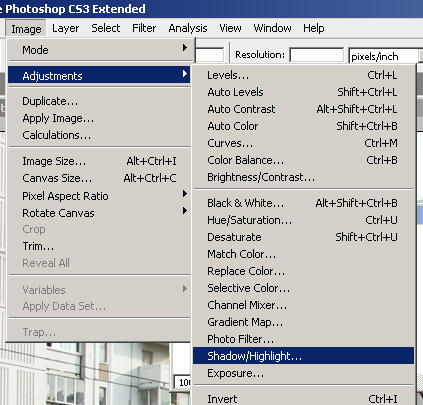The height and width of the screenshot is (405, 423).
Task: Open Channel Mixer dialog
Action: pyautogui.click(x=303, y=305)
